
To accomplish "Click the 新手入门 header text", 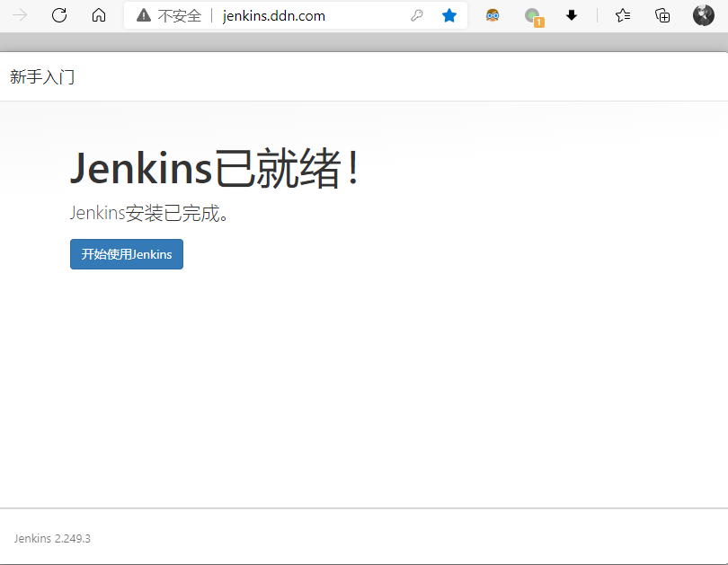I will [42, 76].
